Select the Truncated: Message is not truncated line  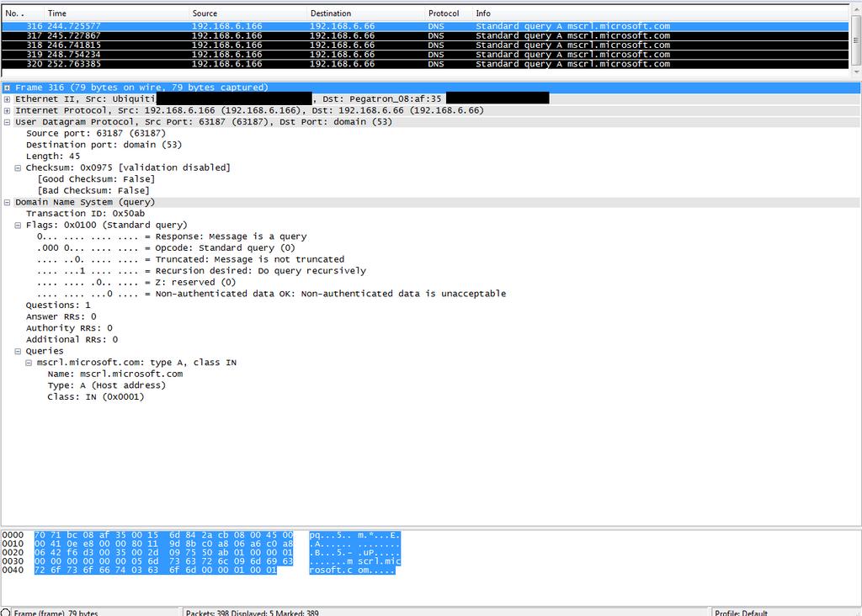(191, 260)
